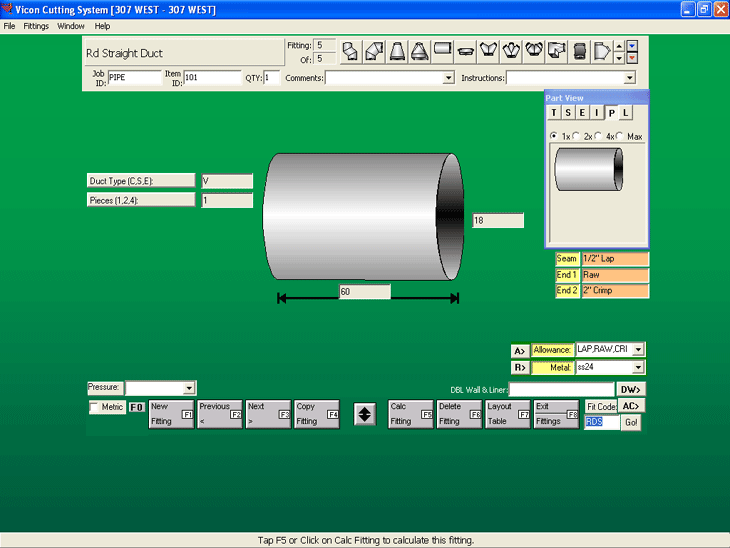Enable the Metric checkbox
The width and height of the screenshot is (730, 548).
pyautogui.click(x=95, y=408)
